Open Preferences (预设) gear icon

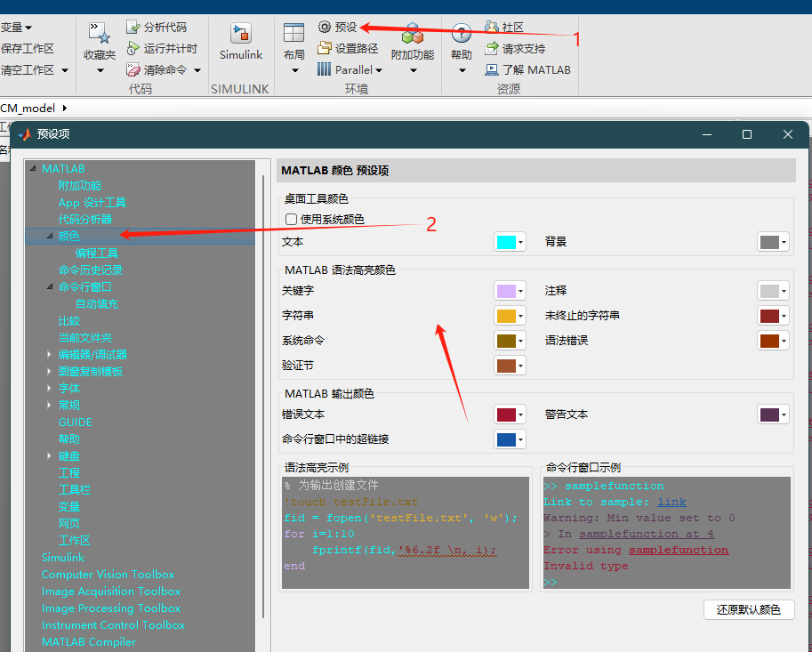pyautogui.click(x=325, y=27)
